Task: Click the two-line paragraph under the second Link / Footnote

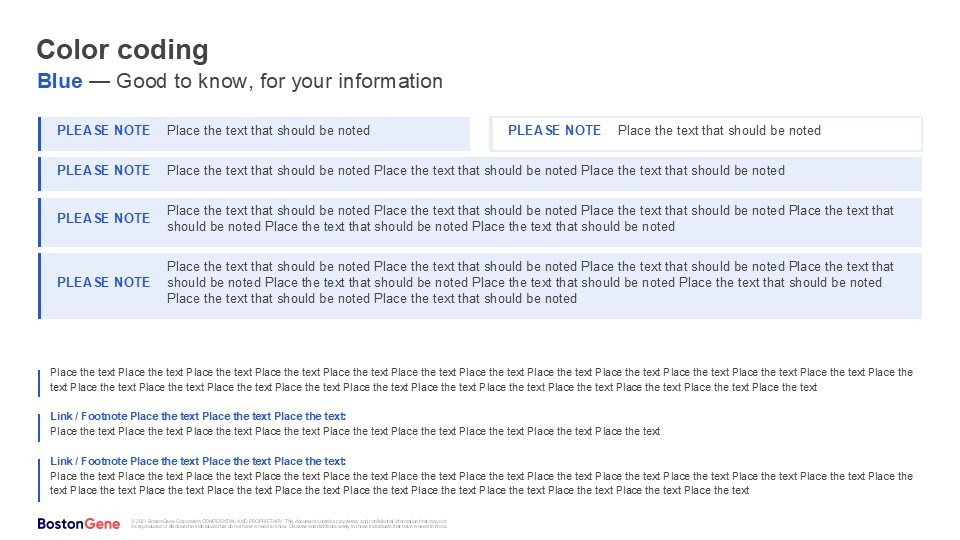Action: click(480, 484)
